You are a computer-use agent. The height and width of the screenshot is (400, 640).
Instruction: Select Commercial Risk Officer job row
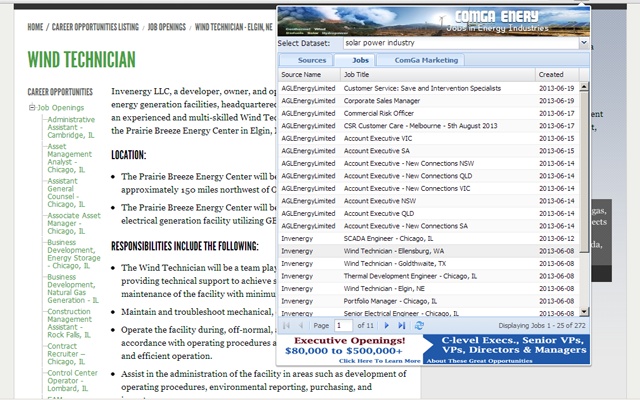429,113
